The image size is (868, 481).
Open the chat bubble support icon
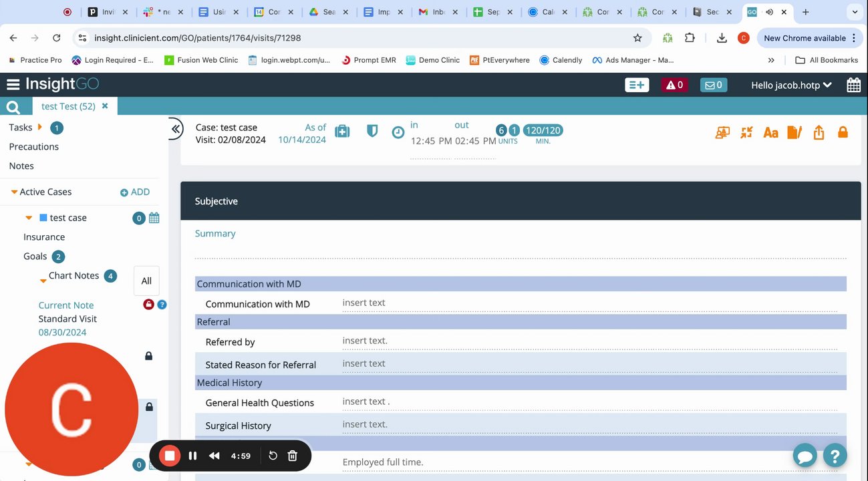[805, 456]
